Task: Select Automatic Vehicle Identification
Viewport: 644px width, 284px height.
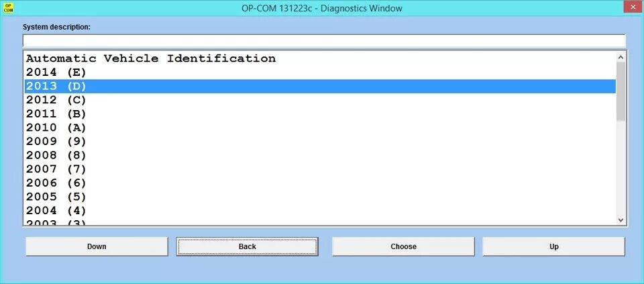Action: 320,58
